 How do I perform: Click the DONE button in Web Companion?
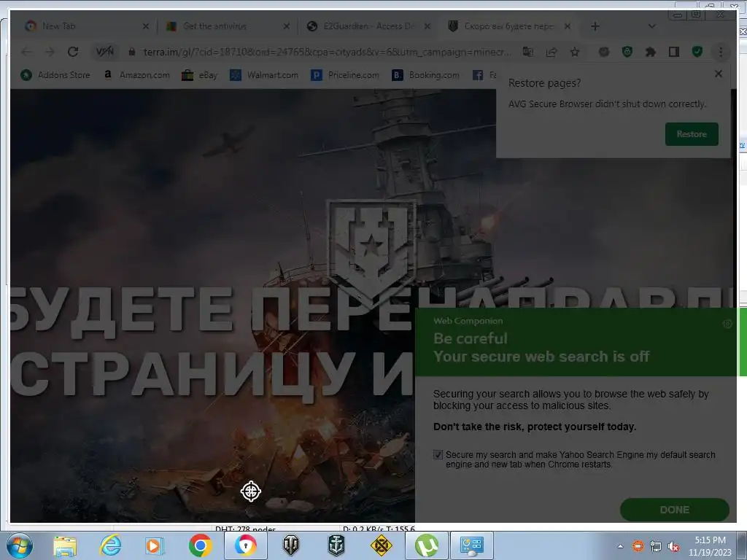[x=674, y=510]
